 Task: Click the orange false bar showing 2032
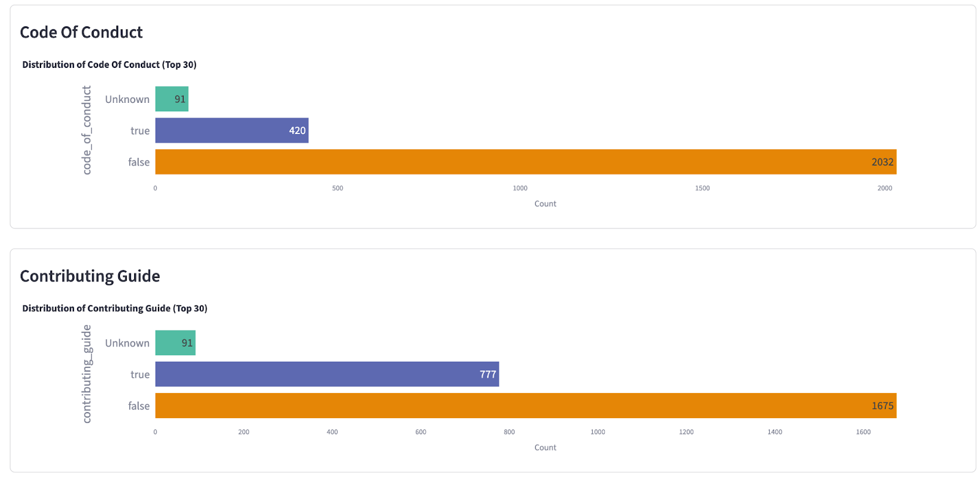click(526, 162)
